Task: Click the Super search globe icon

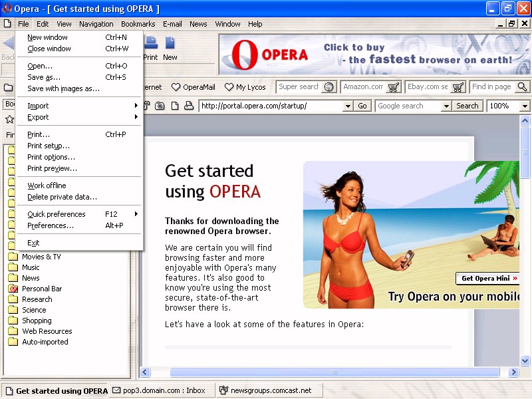Action: (329, 87)
